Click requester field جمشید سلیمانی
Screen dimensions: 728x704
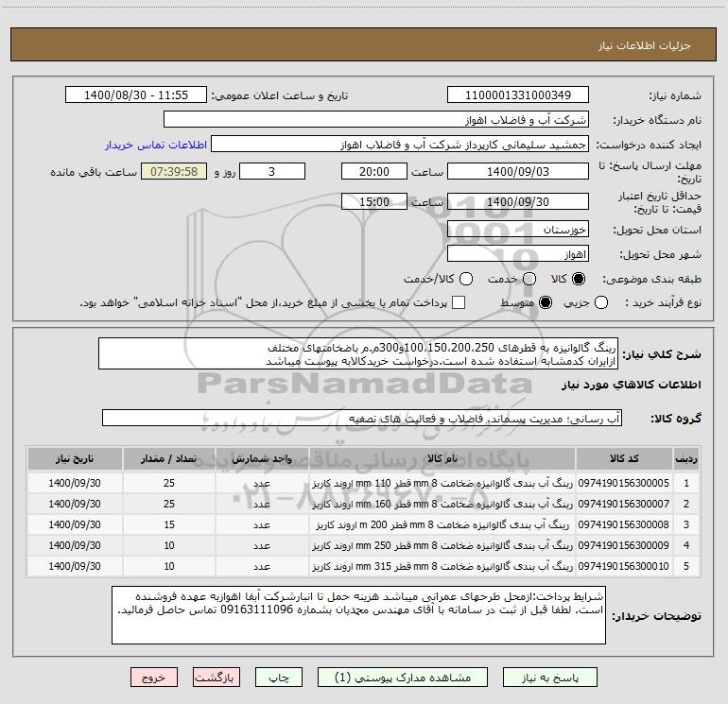pyautogui.click(x=400, y=145)
